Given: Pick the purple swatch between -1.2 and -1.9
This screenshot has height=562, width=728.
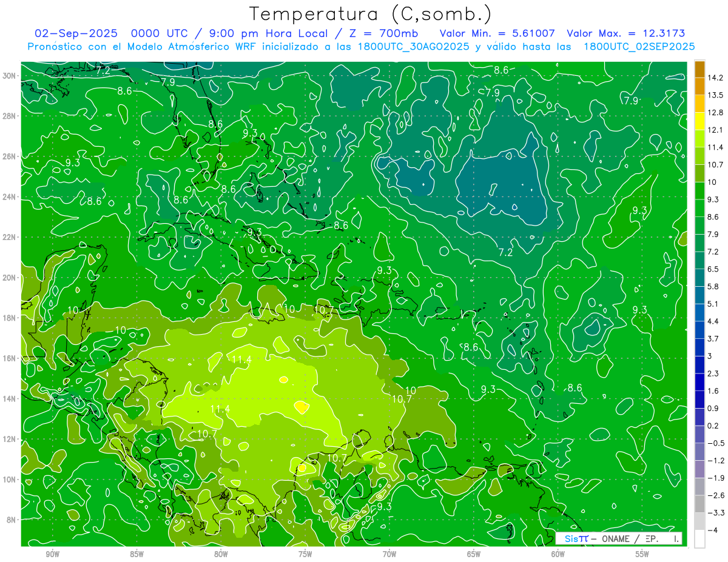Looking at the screenshot, I should pos(699,469).
